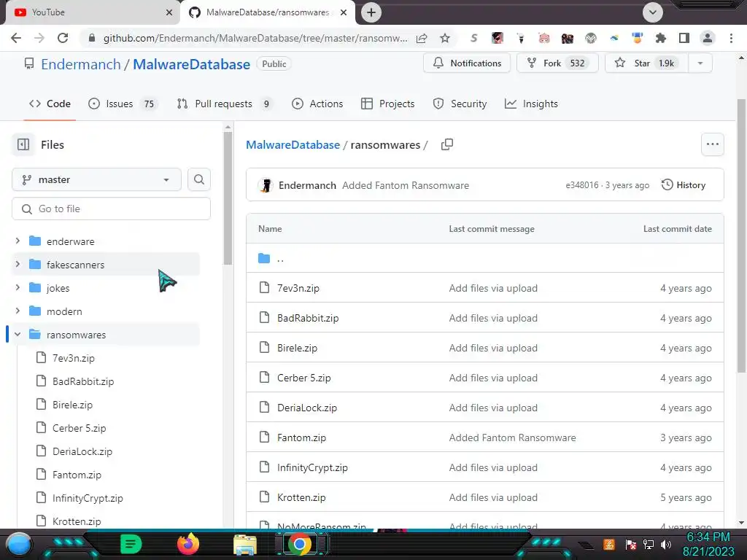
Task: Expand the jokes folder chevron
Action: [x=18, y=287]
